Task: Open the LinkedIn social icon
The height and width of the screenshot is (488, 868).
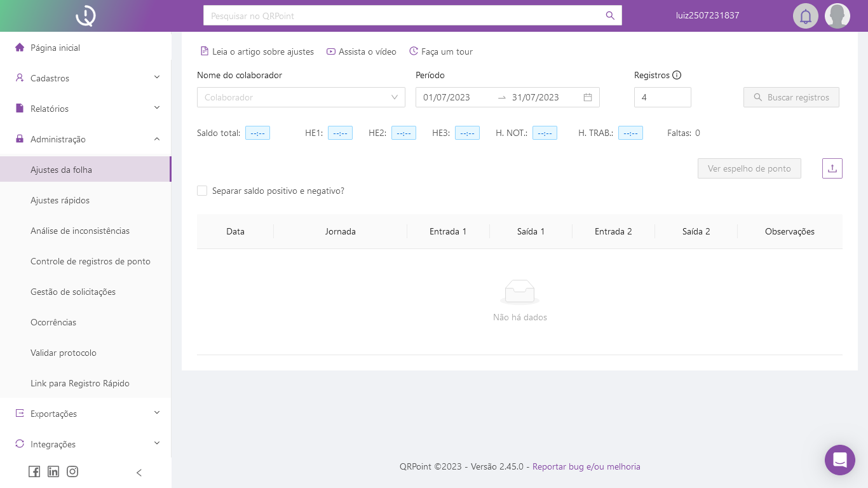Action: click(x=53, y=471)
